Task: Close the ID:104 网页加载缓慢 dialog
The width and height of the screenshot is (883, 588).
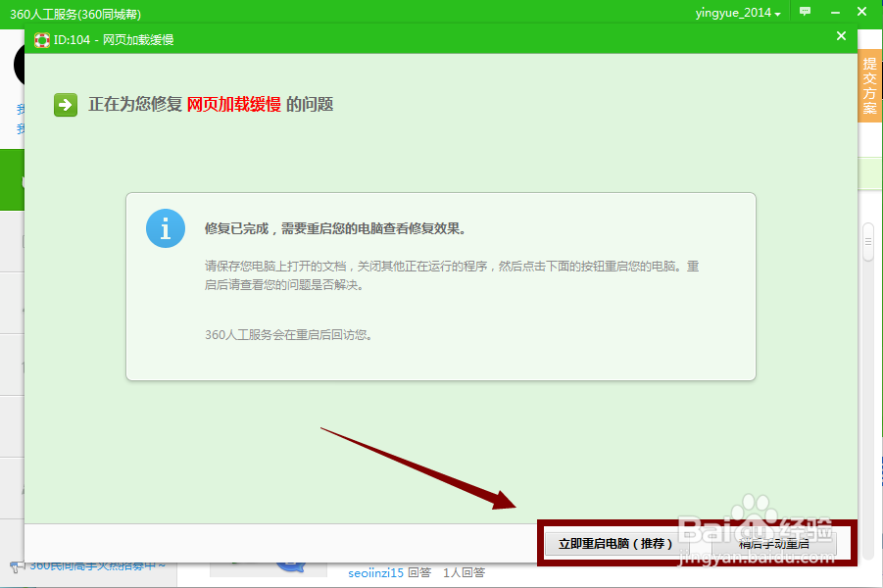Action: click(x=841, y=36)
